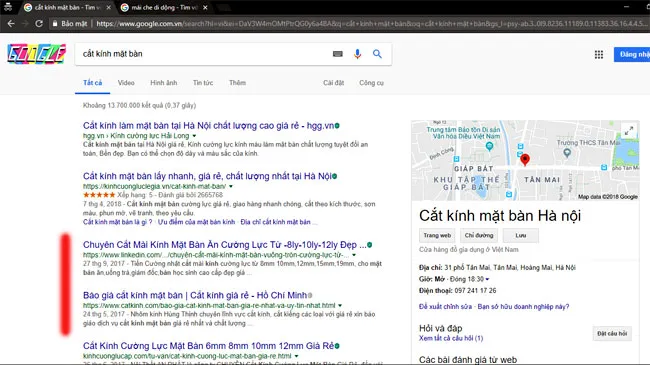The width and height of the screenshot is (650, 365).
Task: Open sitelink 'Ưu điểm của mặt bàn kính'
Action: tap(196, 222)
